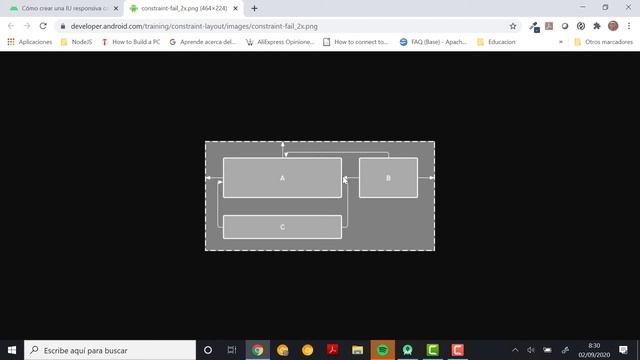The height and width of the screenshot is (360, 640).
Task: Open the Educacion bookmark folder
Action: (496, 42)
